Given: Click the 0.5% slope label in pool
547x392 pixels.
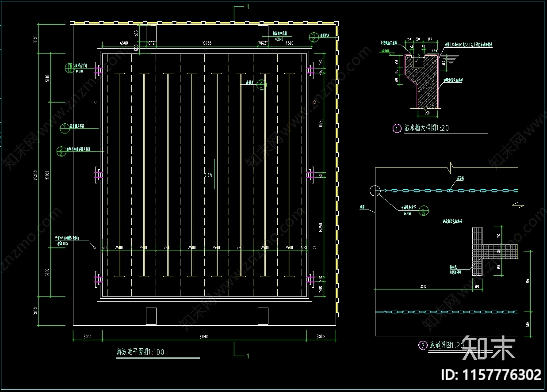Looking at the screenshot, I should 209,175.
